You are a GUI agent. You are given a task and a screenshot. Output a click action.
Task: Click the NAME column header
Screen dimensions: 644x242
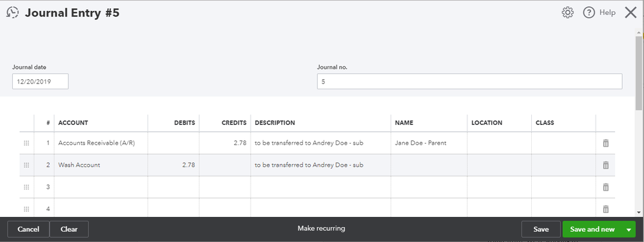coord(404,123)
